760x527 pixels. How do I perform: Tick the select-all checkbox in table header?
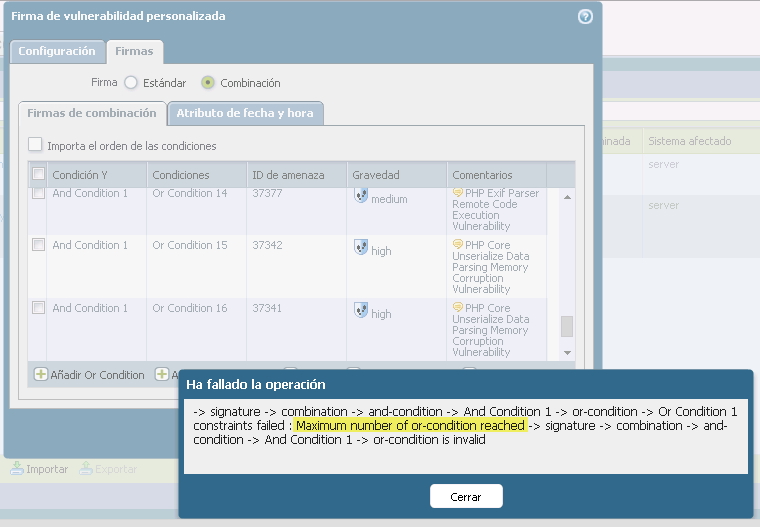[38, 174]
